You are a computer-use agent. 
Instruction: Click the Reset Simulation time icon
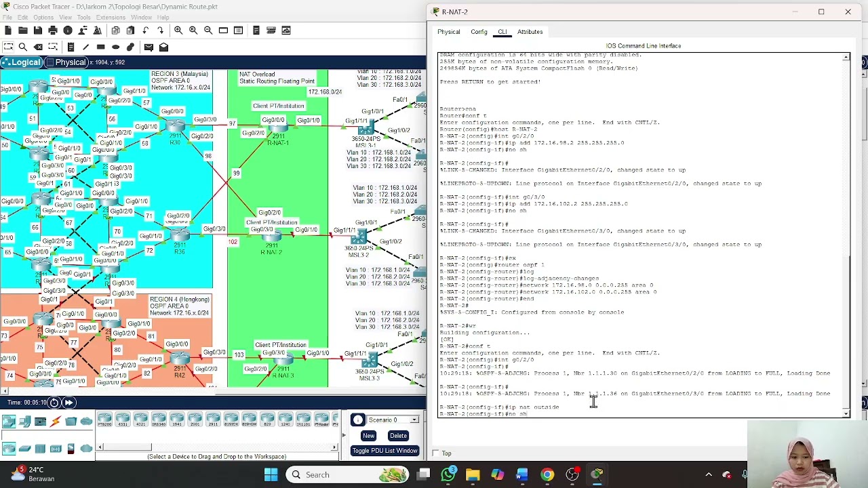coord(54,403)
